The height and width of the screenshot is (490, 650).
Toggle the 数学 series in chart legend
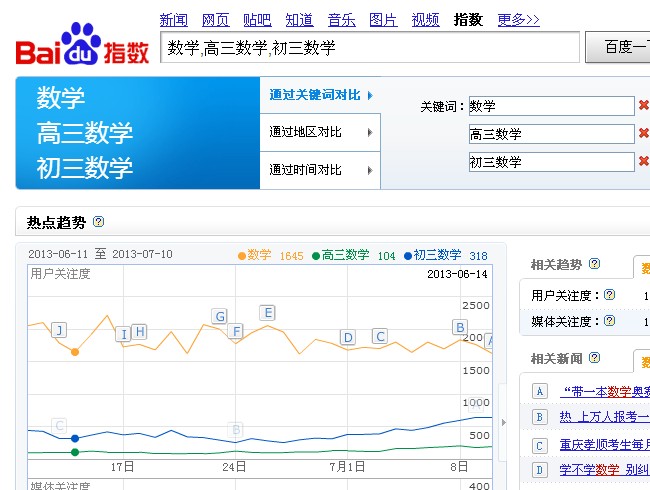pyautogui.click(x=258, y=255)
